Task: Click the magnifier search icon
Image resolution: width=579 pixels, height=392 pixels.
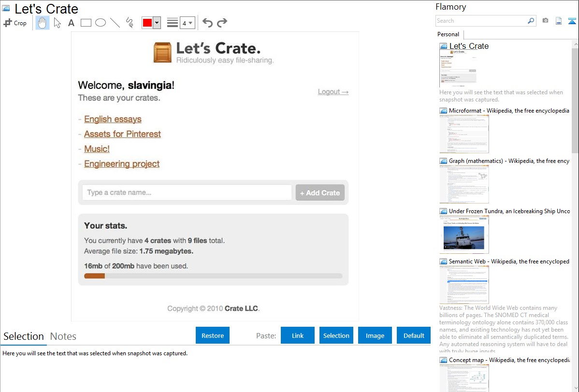Action: pyautogui.click(x=531, y=21)
